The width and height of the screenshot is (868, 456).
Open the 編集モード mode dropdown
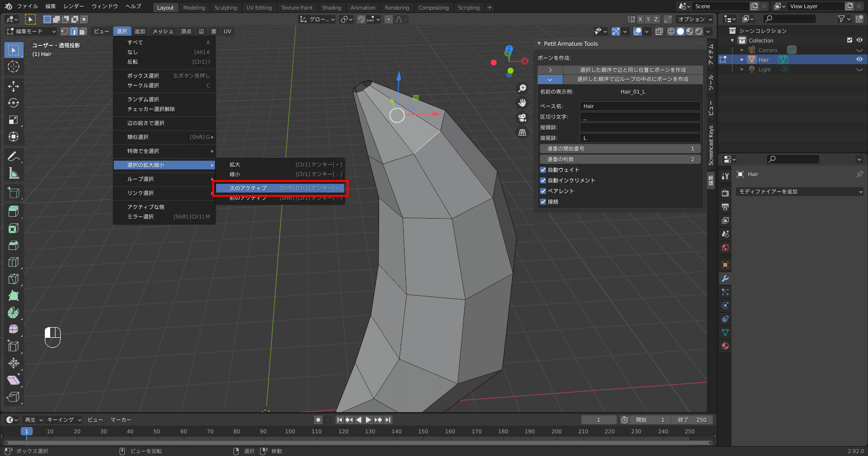click(31, 31)
